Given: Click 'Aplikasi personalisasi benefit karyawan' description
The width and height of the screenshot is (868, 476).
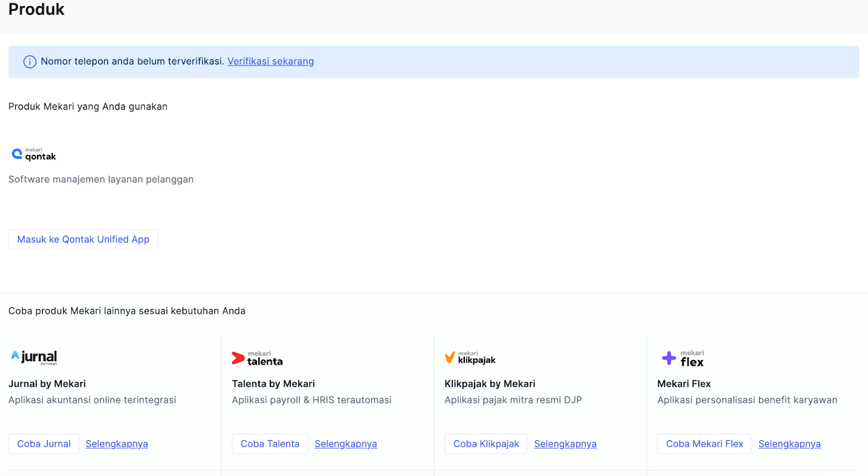Looking at the screenshot, I should pyautogui.click(x=747, y=400).
